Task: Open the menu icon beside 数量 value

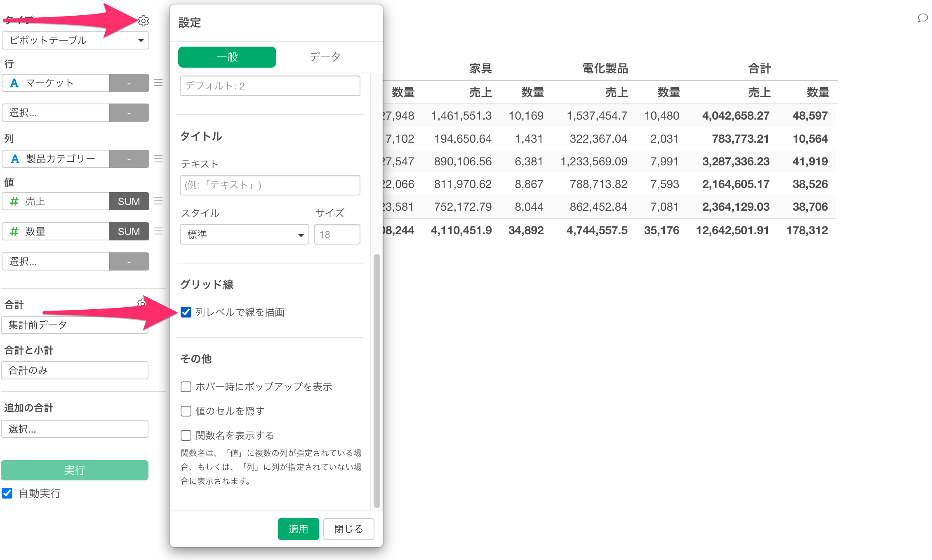Action: [158, 231]
